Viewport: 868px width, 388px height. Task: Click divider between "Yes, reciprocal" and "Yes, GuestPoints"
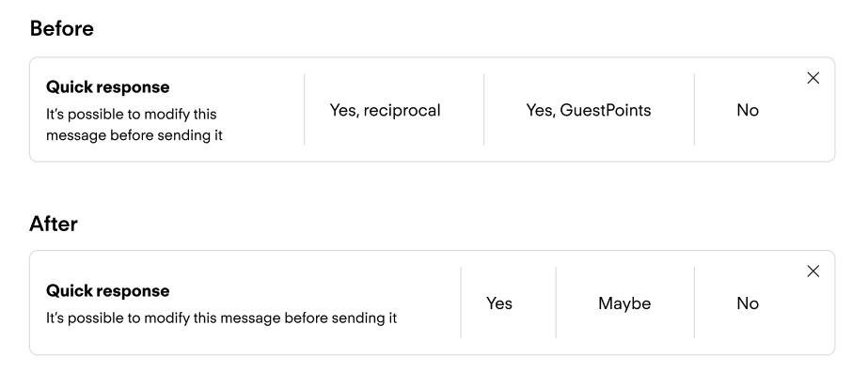(484, 110)
